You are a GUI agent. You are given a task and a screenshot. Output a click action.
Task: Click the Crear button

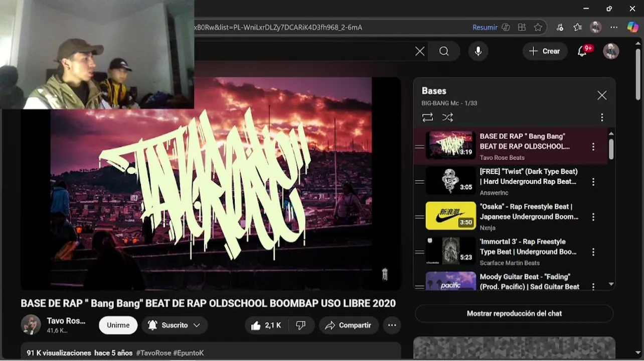click(x=545, y=51)
